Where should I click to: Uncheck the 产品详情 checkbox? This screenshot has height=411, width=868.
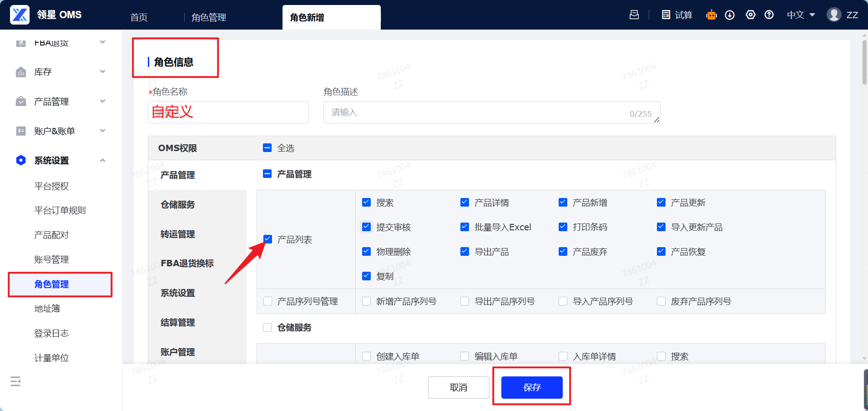464,202
